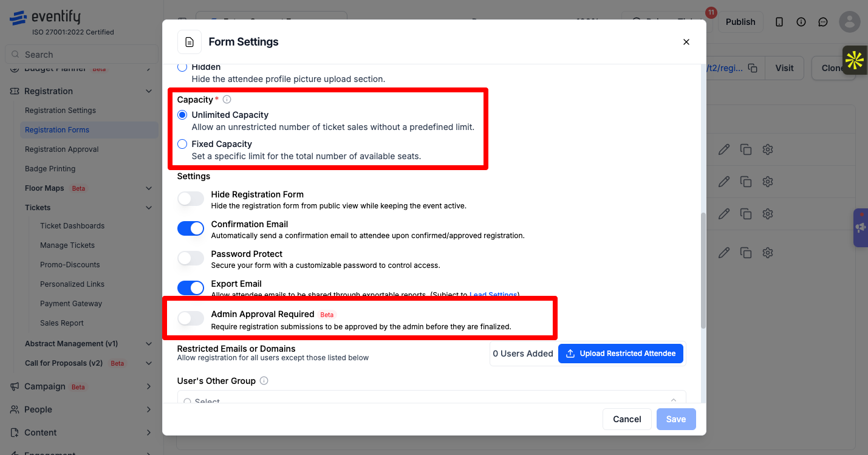
Task: Click the Content folder icon in the sidebar
Action: coord(15,433)
